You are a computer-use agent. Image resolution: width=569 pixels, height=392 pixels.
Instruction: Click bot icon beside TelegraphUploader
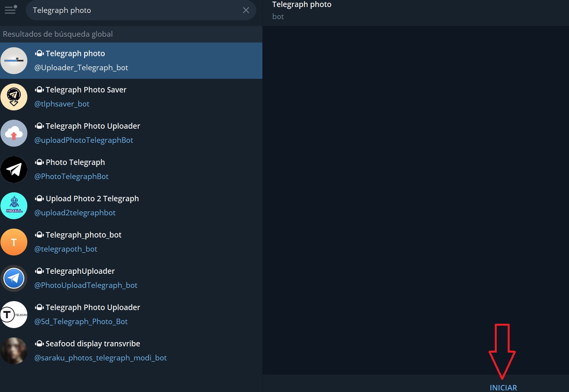(39, 271)
